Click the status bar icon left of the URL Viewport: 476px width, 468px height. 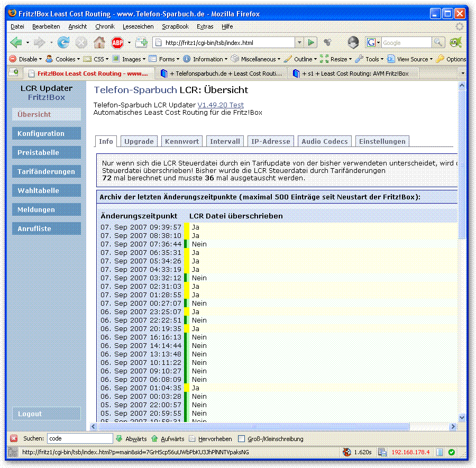[13, 452]
